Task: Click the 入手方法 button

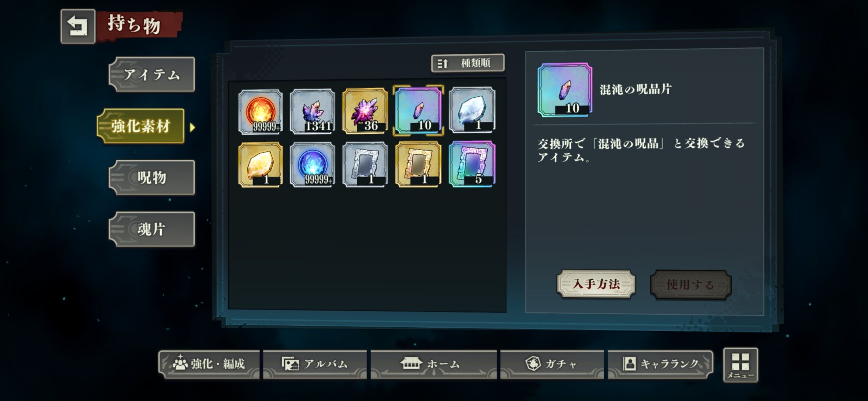Action: click(x=596, y=284)
